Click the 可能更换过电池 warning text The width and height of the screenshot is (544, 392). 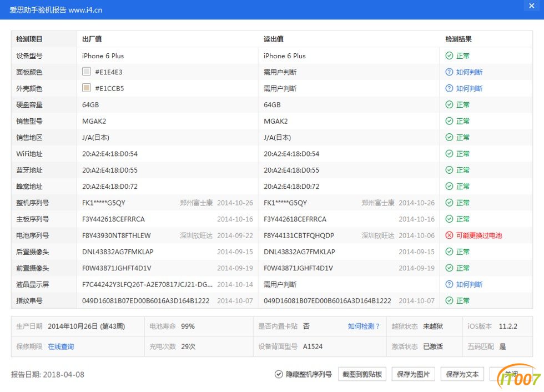point(479,235)
